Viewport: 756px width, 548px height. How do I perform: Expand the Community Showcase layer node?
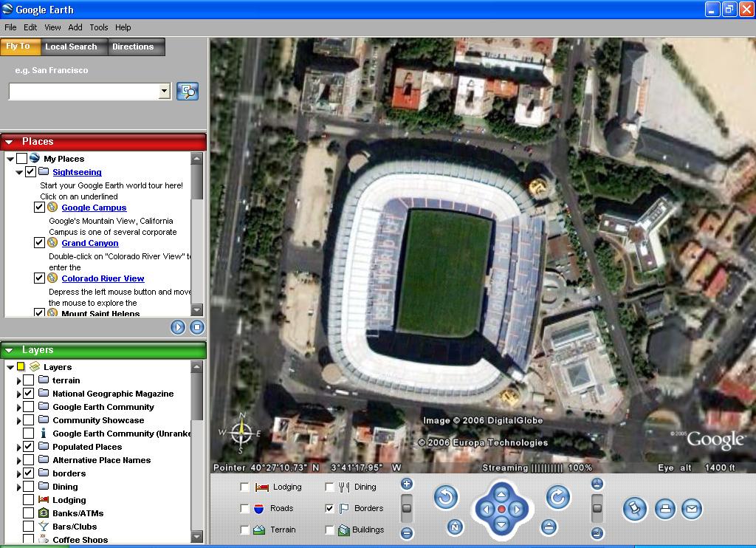(x=18, y=421)
